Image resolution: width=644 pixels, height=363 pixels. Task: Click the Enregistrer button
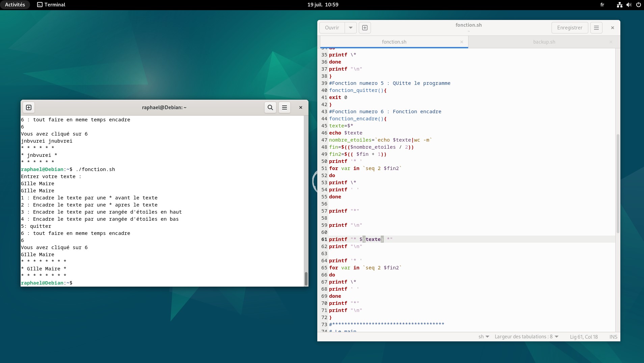(569, 28)
